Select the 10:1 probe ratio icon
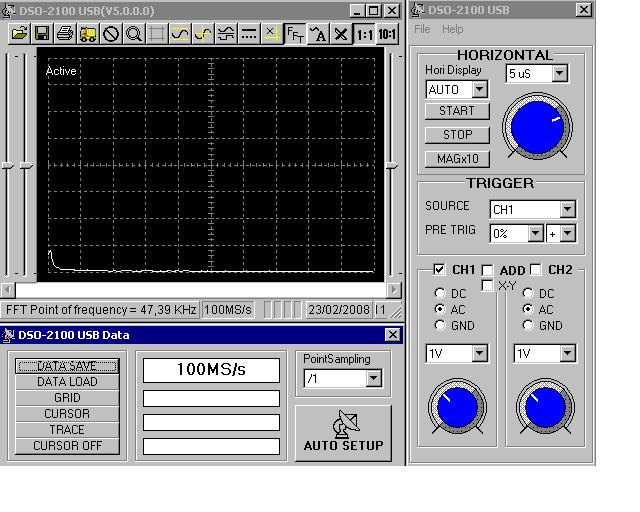Image resolution: width=640 pixels, height=512 pixels. tap(387, 33)
